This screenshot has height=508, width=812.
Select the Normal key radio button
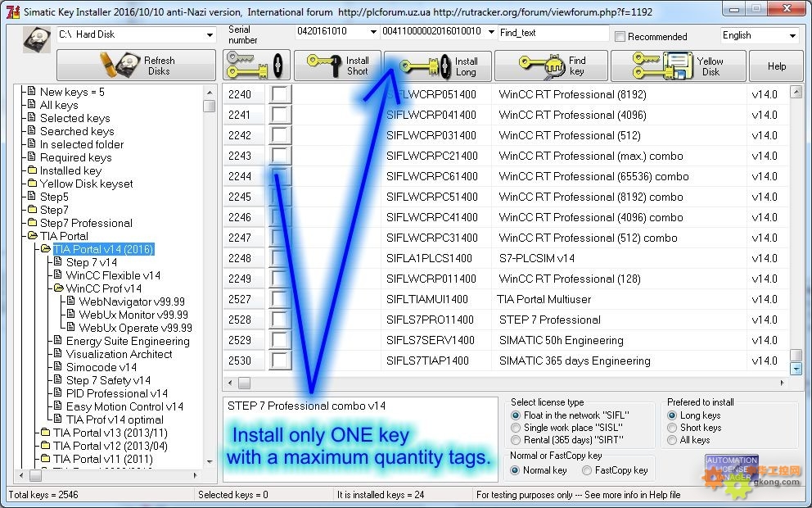(515, 470)
